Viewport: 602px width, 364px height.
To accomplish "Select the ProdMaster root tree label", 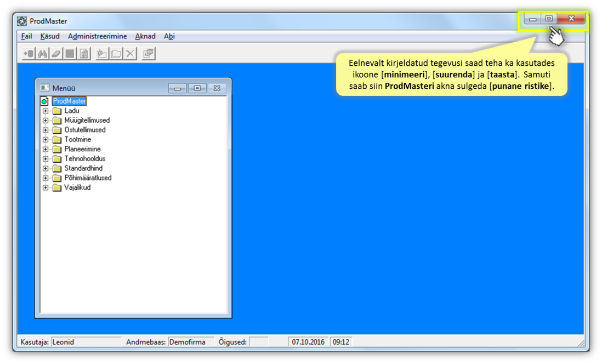I will click(70, 101).
